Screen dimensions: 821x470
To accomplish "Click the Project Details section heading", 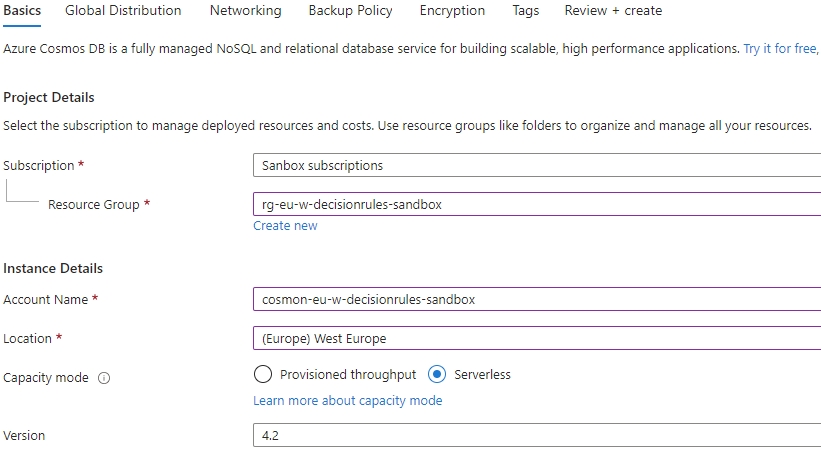I will point(49,97).
